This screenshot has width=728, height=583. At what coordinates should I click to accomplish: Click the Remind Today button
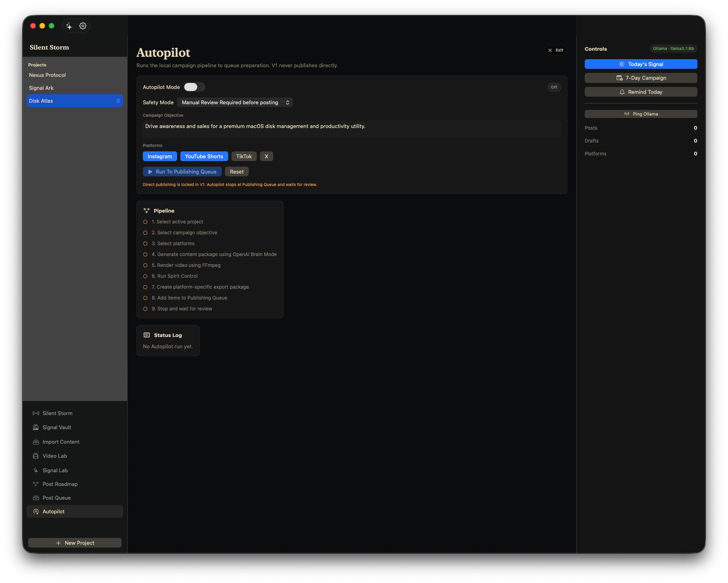pyautogui.click(x=641, y=92)
